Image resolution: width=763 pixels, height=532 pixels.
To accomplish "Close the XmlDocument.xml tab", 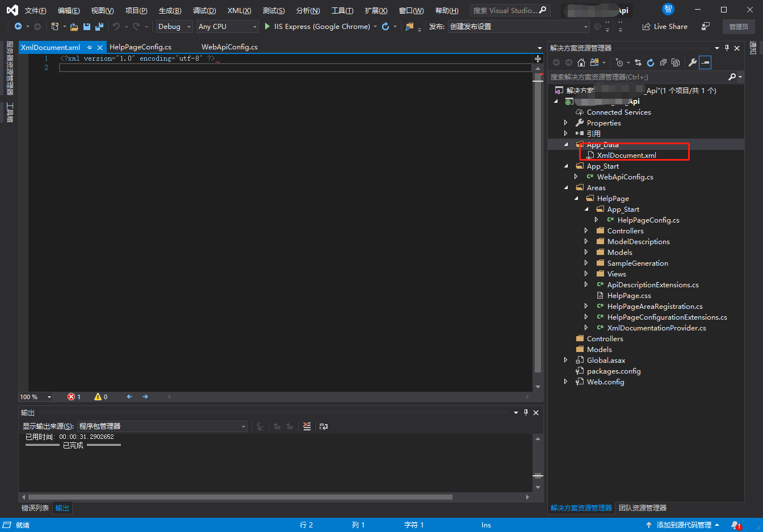I will coord(100,48).
